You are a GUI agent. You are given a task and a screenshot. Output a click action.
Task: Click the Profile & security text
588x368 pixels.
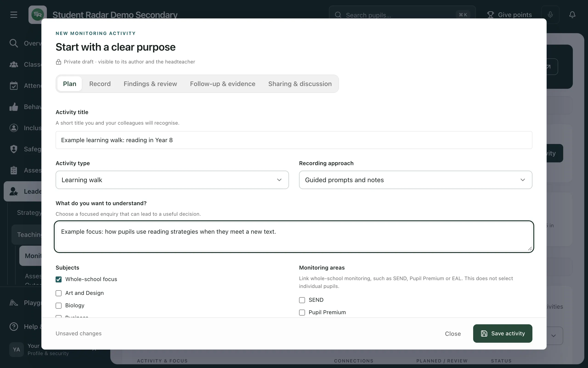click(x=48, y=354)
